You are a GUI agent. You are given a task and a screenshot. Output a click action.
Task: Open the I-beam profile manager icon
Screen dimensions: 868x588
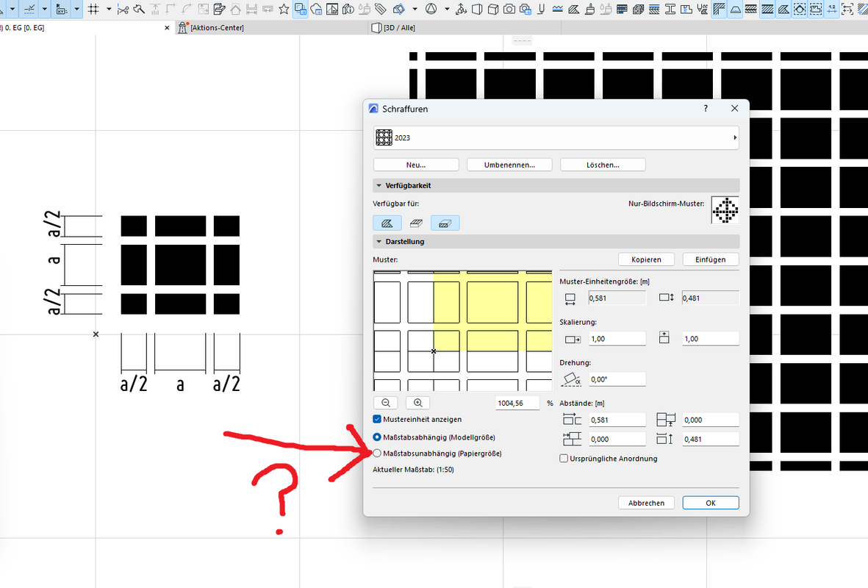pyautogui.click(x=670, y=9)
